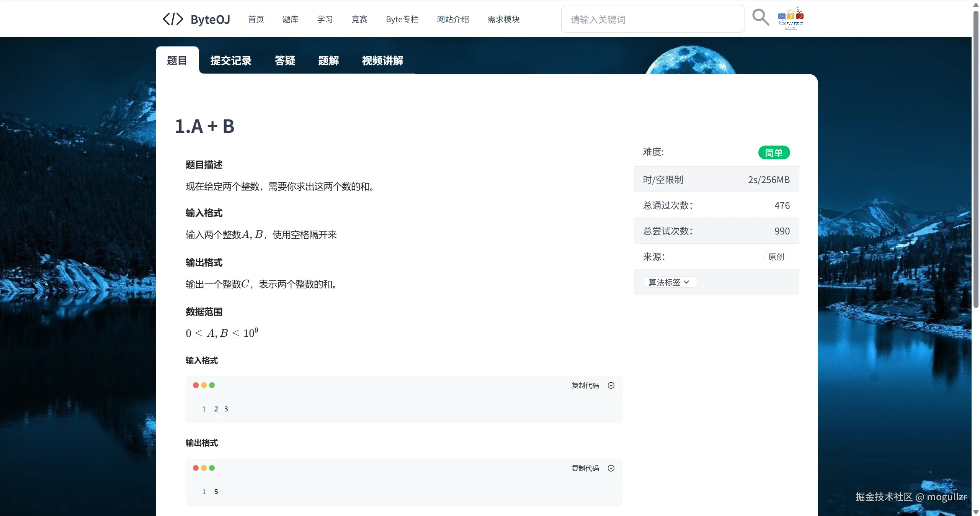Image resolution: width=980 pixels, height=516 pixels.
Task: Copy the sample input via 复制代码
Action: pos(585,385)
